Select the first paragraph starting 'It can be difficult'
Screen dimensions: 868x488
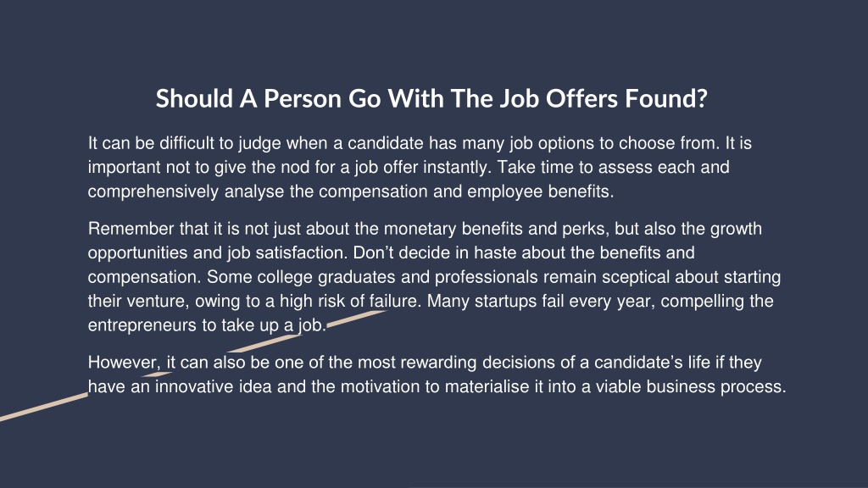tap(420, 167)
